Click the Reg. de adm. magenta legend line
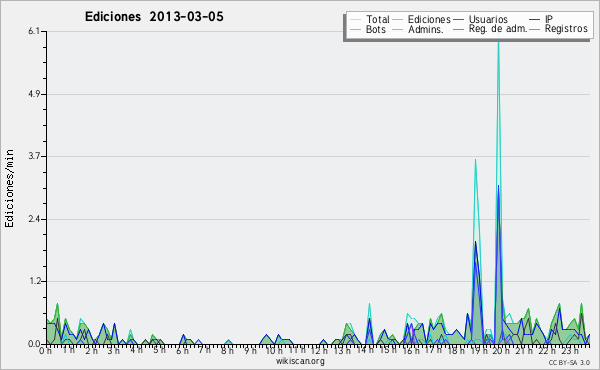Screen dimensions: 600x370 (458, 29)
